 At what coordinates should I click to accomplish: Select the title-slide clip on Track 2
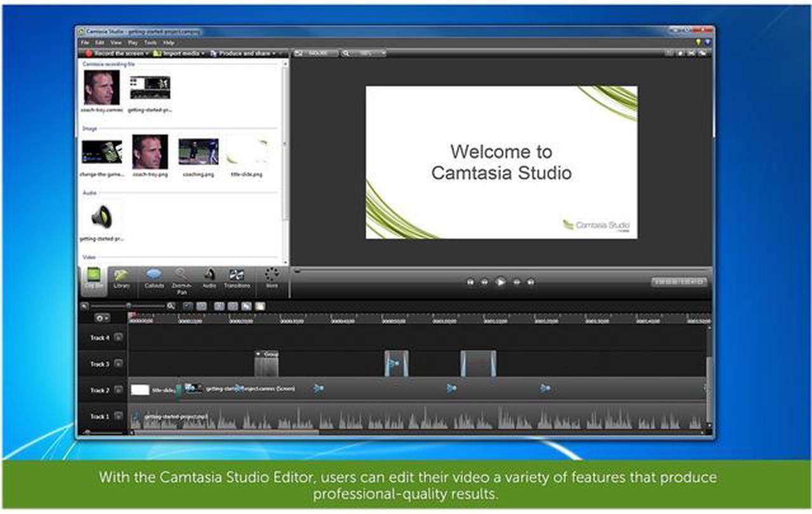point(154,390)
